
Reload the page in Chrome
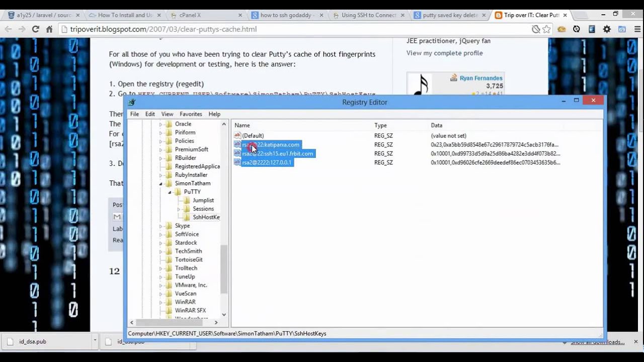point(35,29)
